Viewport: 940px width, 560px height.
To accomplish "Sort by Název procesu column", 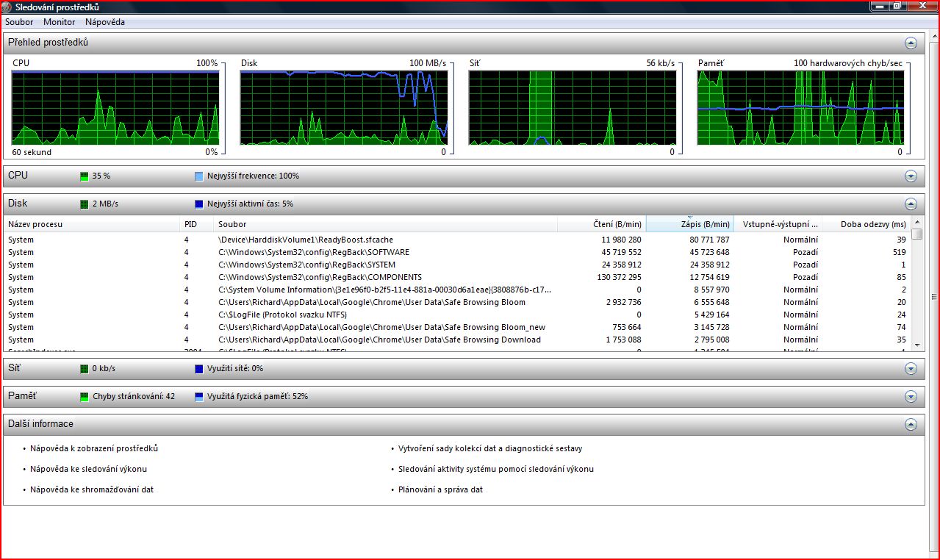I will coord(92,224).
